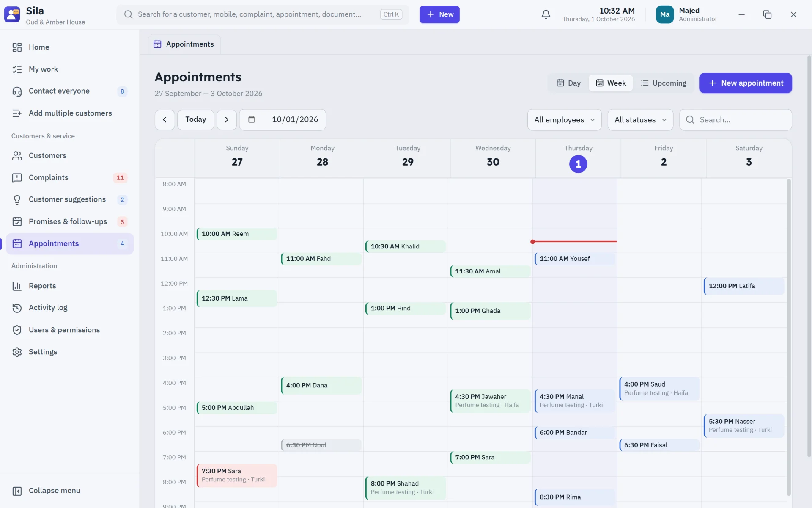Screen dimensions: 812x508
Task: Click the top New button
Action: pyautogui.click(x=439, y=14)
